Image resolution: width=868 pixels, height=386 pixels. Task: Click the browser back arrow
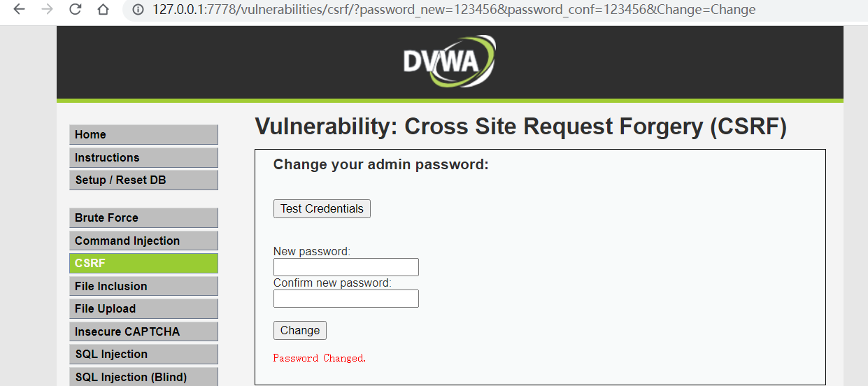pos(20,10)
